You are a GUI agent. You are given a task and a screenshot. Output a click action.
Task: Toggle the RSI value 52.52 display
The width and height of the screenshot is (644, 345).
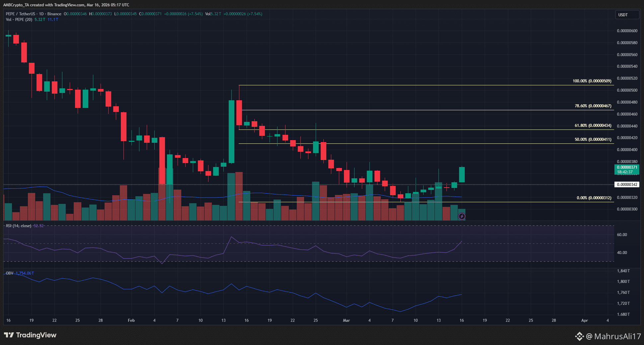[38, 225]
